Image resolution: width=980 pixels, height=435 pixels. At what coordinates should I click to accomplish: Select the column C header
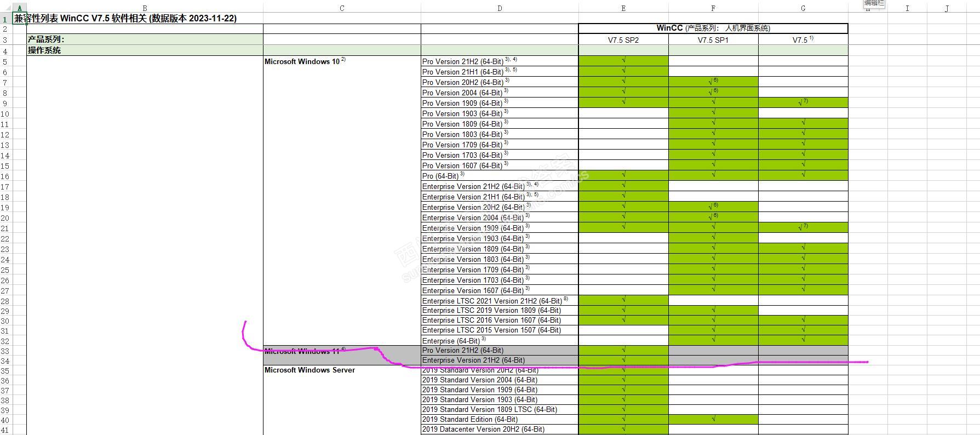tap(342, 8)
